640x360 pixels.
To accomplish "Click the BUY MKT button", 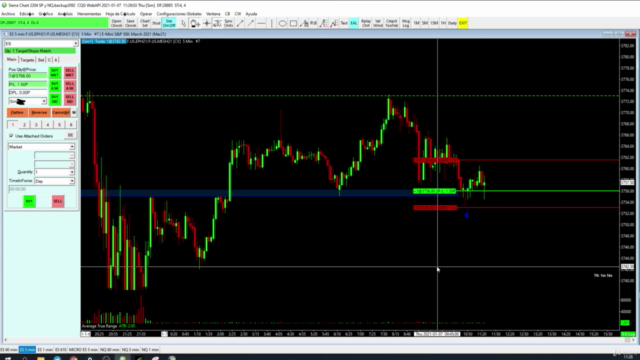I will [x=55, y=73].
